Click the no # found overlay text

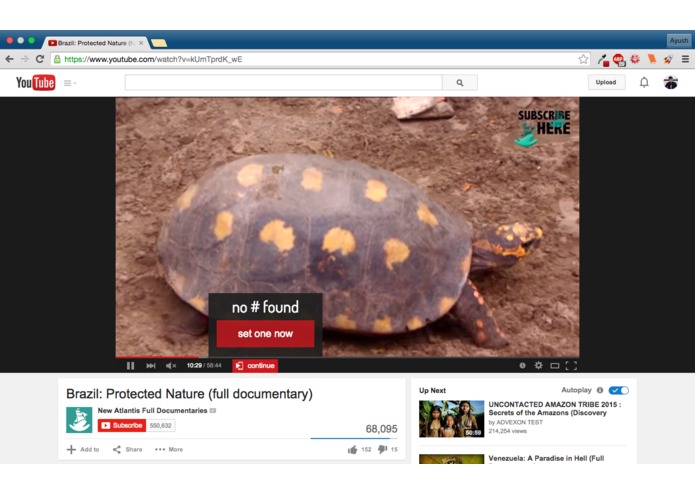tap(265, 307)
